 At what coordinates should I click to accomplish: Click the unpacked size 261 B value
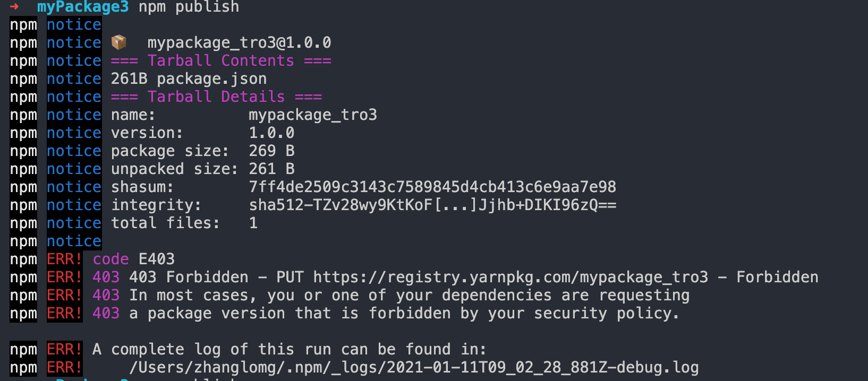(x=271, y=169)
